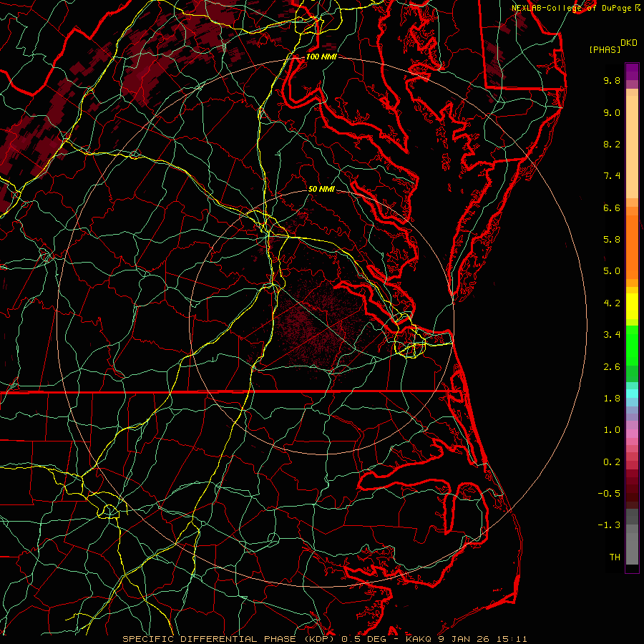This screenshot has height=644, width=644.
Task: Click the DKD [PHAS] legend title
Action: [x=613, y=47]
